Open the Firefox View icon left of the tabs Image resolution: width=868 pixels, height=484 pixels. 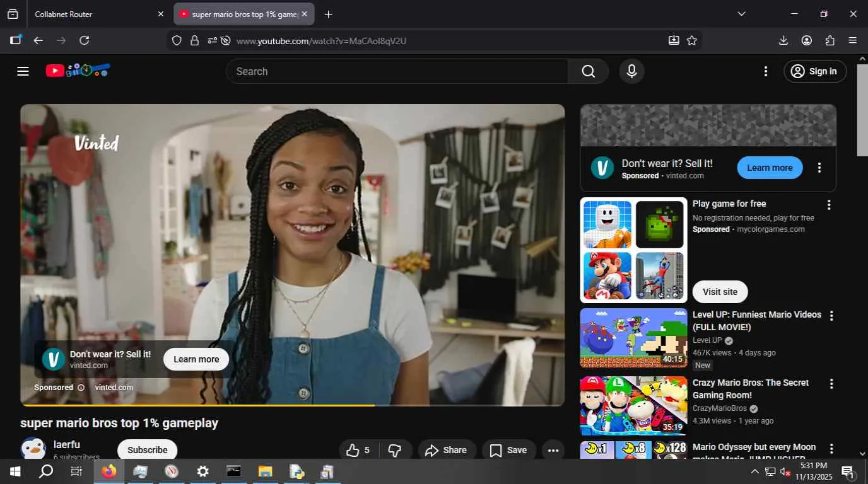[x=13, y=14]
